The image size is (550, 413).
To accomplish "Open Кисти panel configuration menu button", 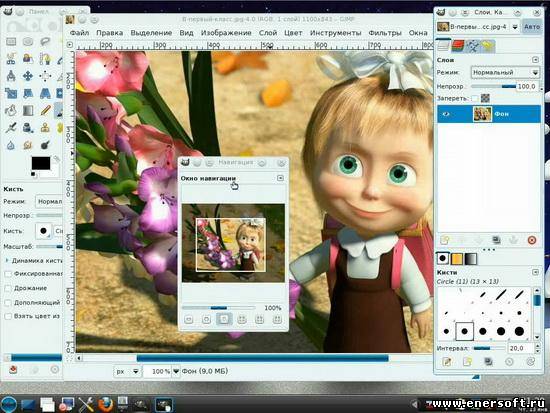I will (x=535, y=272).
